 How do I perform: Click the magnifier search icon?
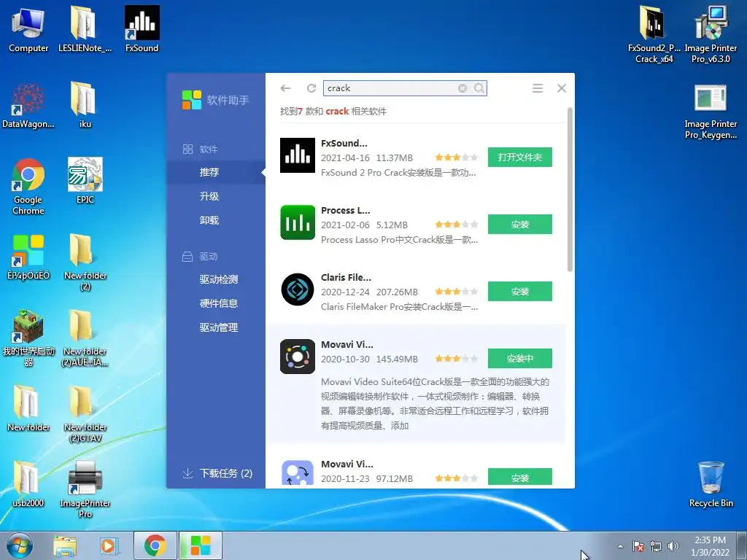479,88
